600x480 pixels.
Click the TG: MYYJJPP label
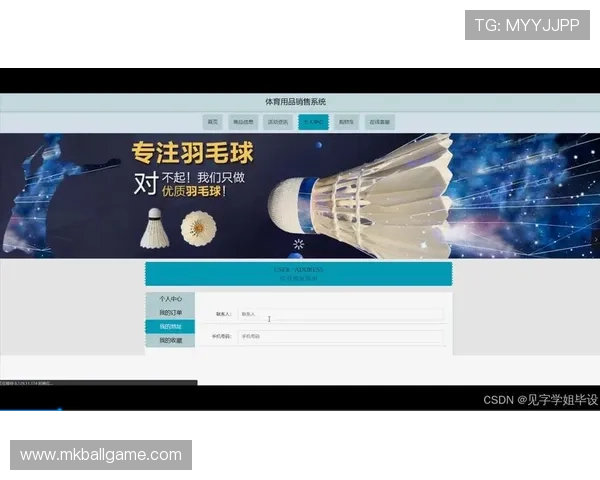click(x=527, y=25)
